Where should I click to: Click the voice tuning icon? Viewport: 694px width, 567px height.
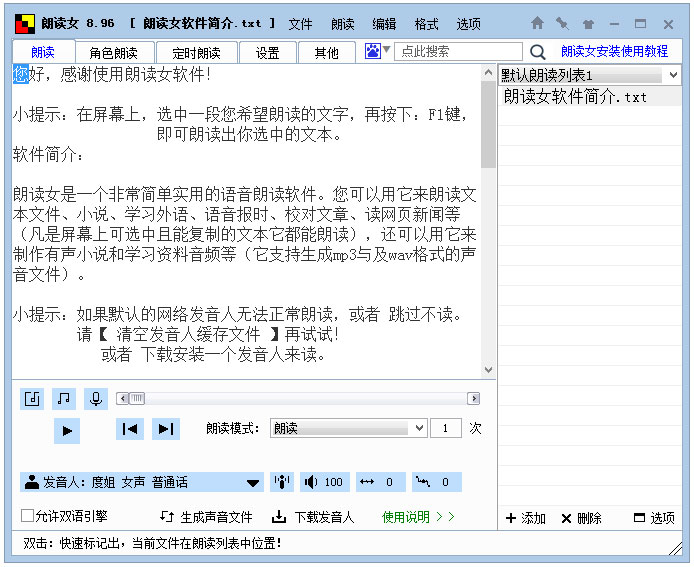tap(282, 482)
